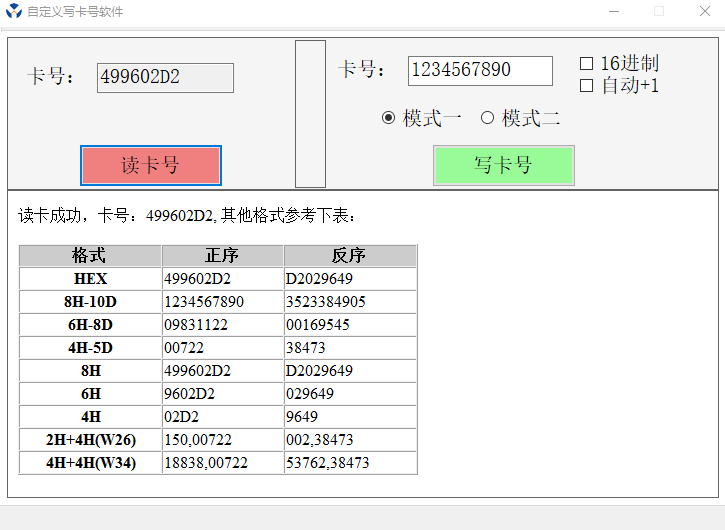725x530 pixels.
Task: Click the app logo in the title bar
Action: click(14, 12)
